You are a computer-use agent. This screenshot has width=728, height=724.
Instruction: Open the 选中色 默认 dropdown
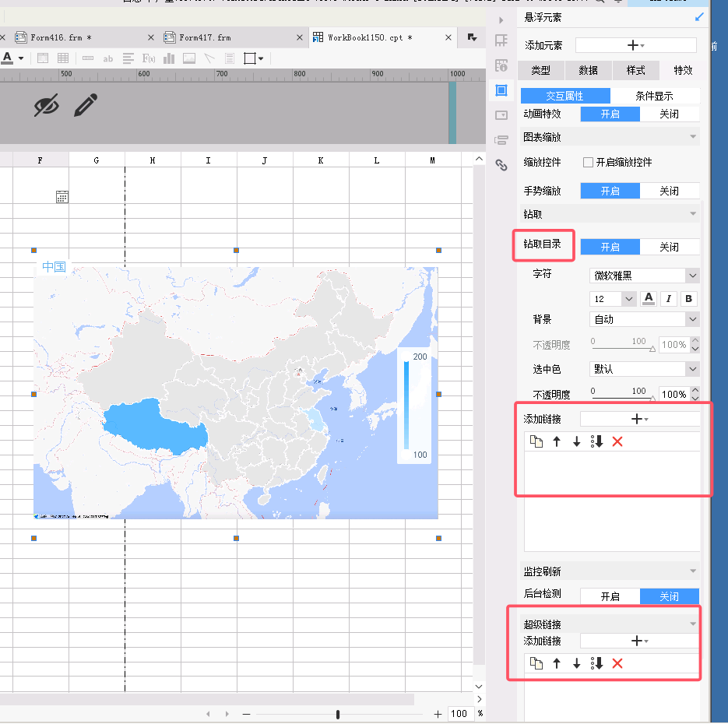(x=644, y=370)
